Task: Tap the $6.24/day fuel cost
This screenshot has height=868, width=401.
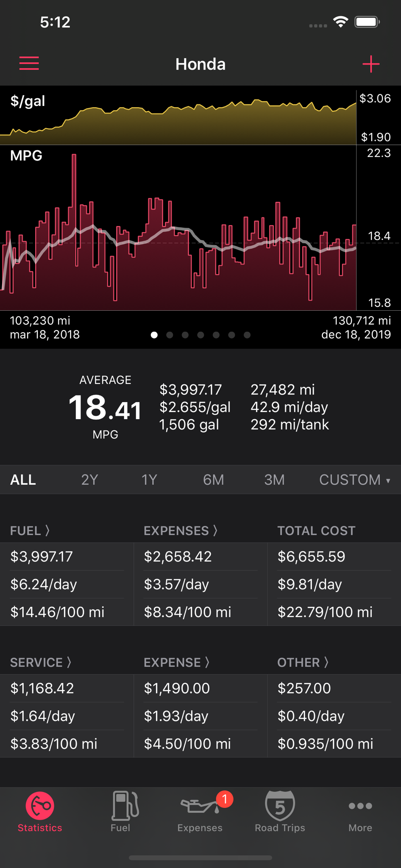Action: pos(44,584)
